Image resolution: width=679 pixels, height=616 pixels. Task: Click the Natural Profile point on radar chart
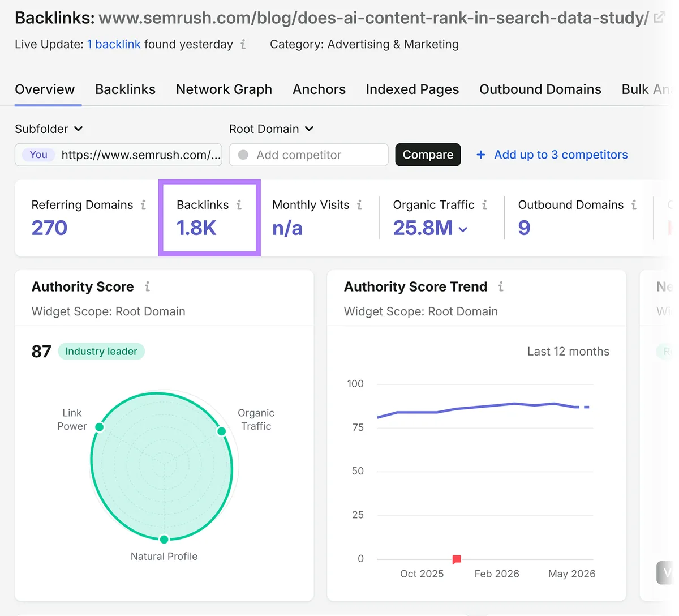[164, 539]
